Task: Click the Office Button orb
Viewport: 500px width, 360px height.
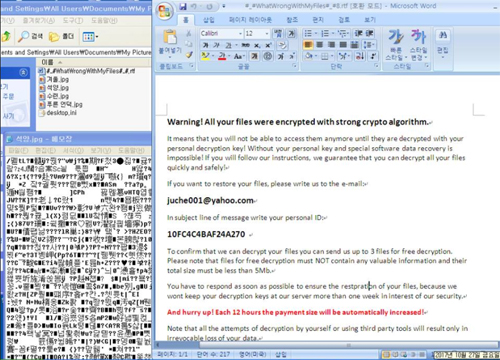Action: (165, 12)
